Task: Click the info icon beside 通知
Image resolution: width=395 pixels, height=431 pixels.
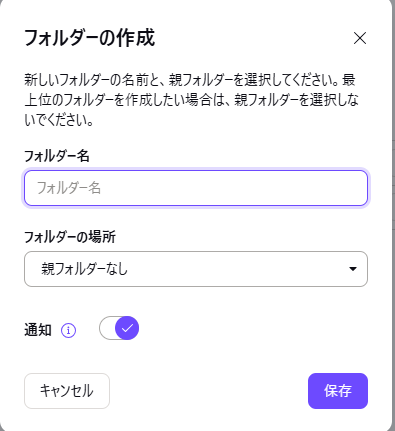Action: click(68, 330)
